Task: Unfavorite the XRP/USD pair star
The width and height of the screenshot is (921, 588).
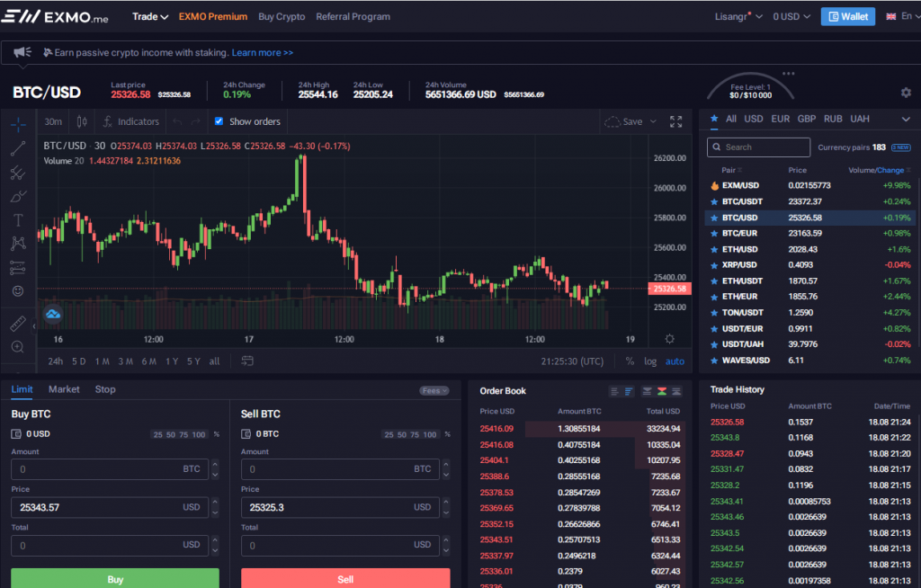Action: coord(714,265)
